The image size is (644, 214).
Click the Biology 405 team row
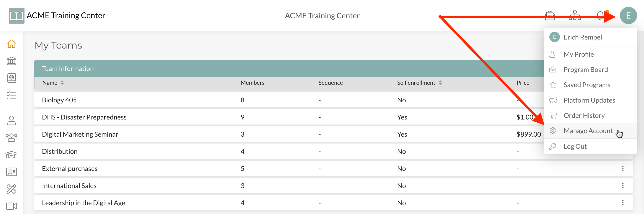pyautogui.click(x=59, y=100)
